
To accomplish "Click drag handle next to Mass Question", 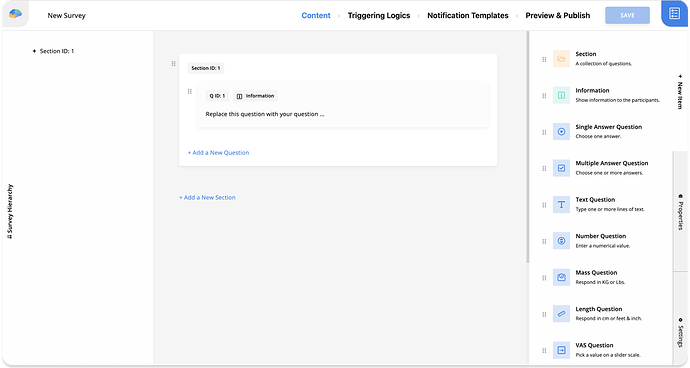I will [x=544, y=278].
